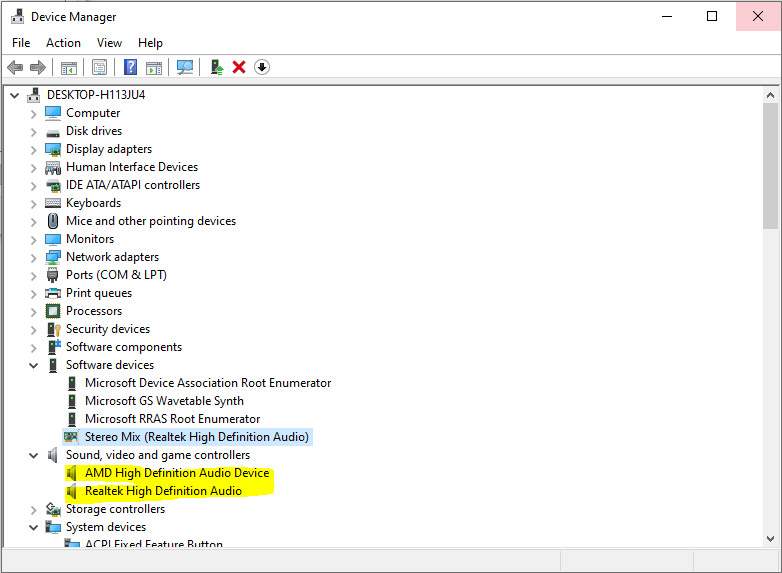Collapse Sound, video and game controllers

pos(33,455)
